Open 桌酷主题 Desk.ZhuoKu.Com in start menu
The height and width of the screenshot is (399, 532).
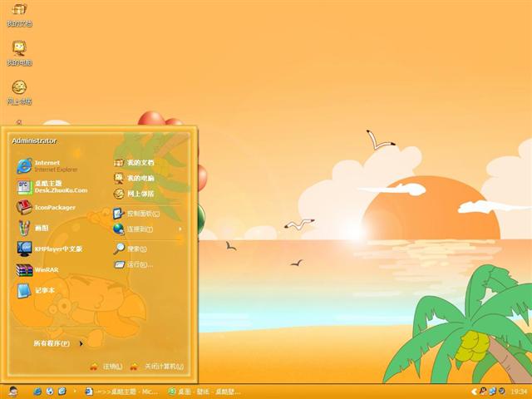52,186
